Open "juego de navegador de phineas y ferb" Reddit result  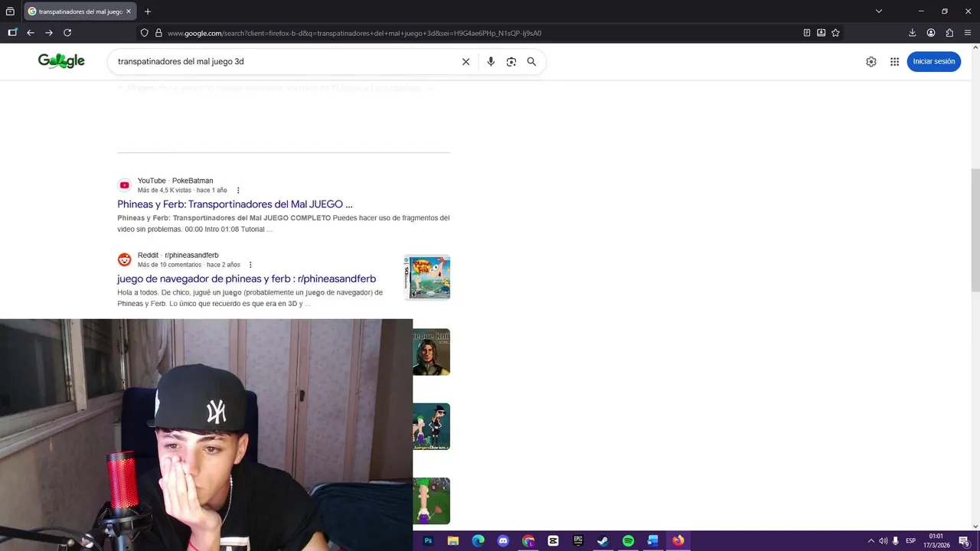tap(247, 279)
